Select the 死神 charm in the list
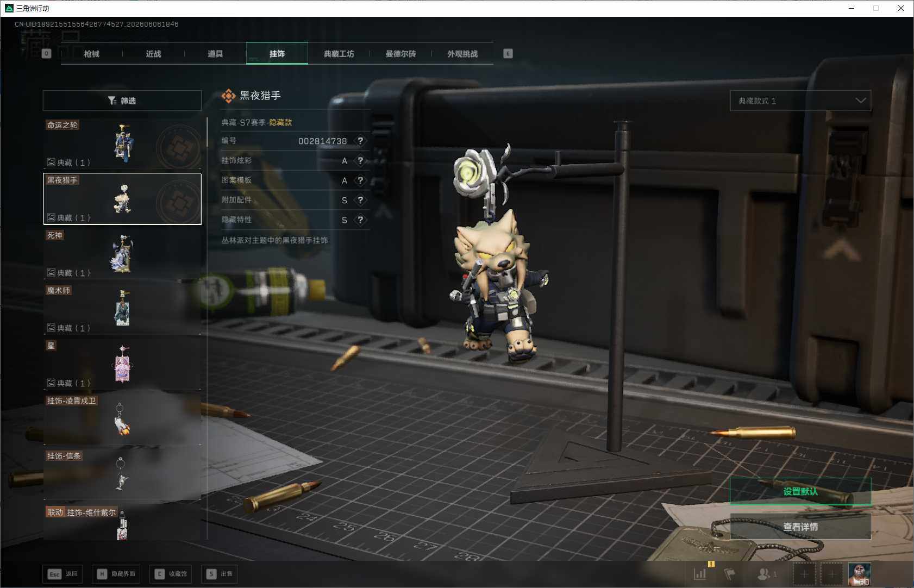This screenshot has width=914, height=588. (122, 254)
